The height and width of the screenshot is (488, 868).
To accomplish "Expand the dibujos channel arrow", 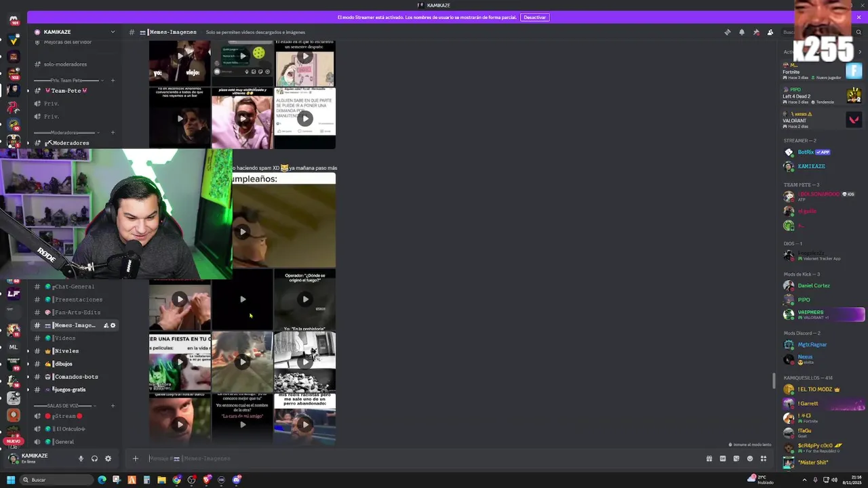I will 28,364.
